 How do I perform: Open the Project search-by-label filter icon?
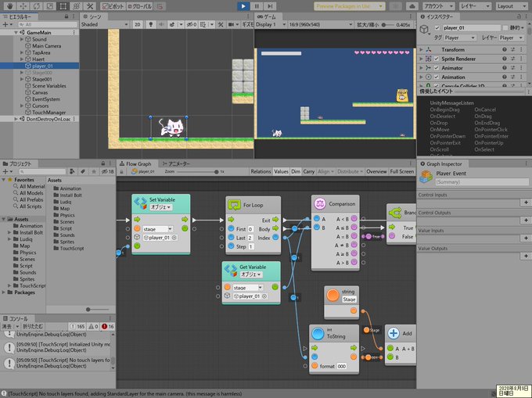click(x=83, y=171)
